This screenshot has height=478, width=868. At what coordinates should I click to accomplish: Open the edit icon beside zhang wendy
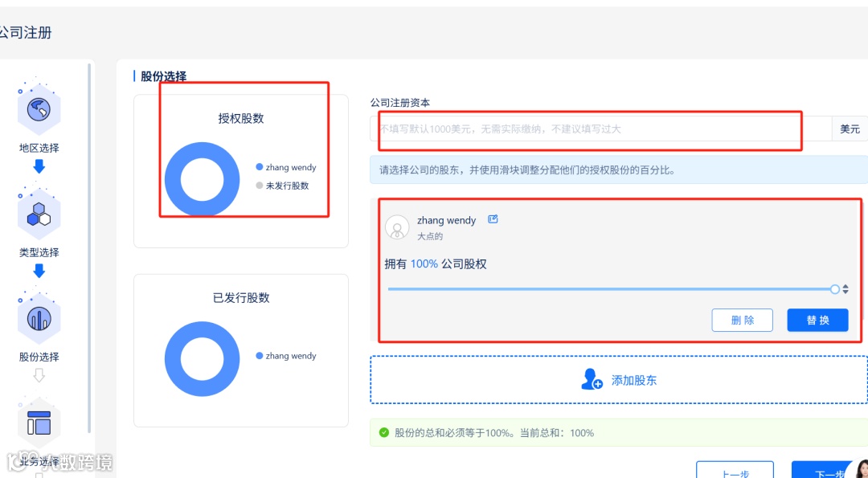click(493, 217)
